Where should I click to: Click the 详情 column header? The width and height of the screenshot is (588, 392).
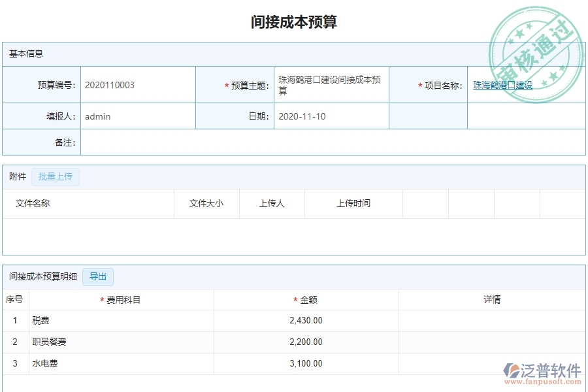click(489, 299)
